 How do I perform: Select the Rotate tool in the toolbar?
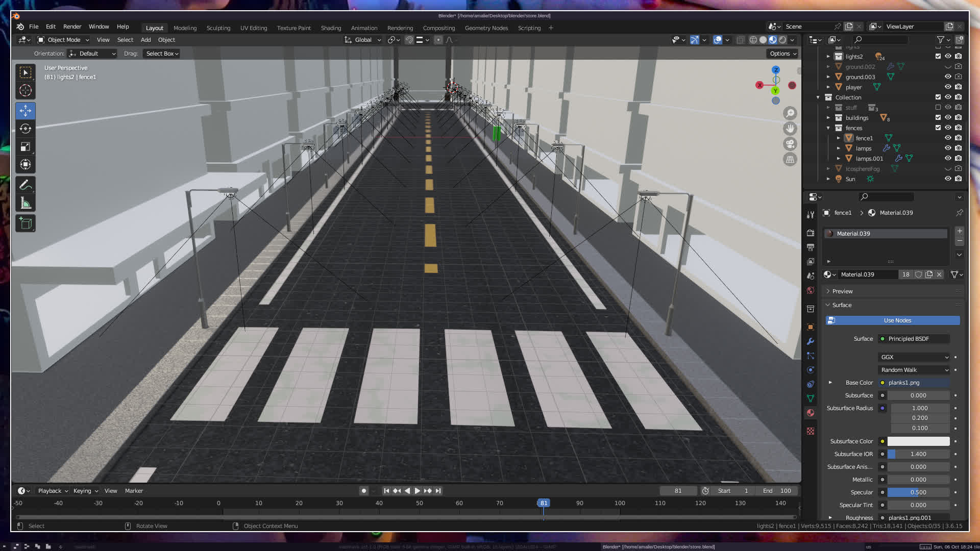26,129
